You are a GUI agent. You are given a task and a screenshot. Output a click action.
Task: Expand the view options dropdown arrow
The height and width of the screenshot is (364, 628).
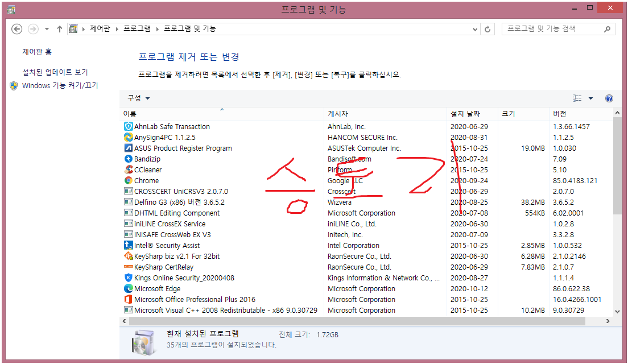tap(590, 98)
